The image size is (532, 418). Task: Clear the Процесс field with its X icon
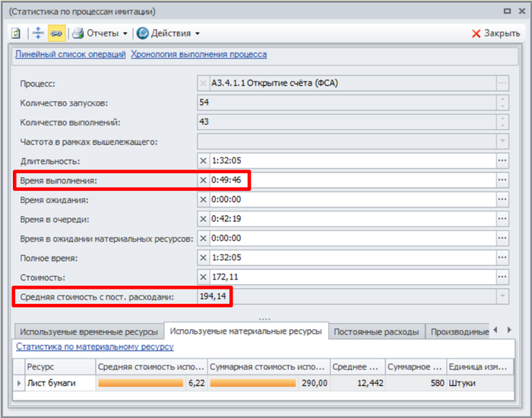tap(203, 83)
